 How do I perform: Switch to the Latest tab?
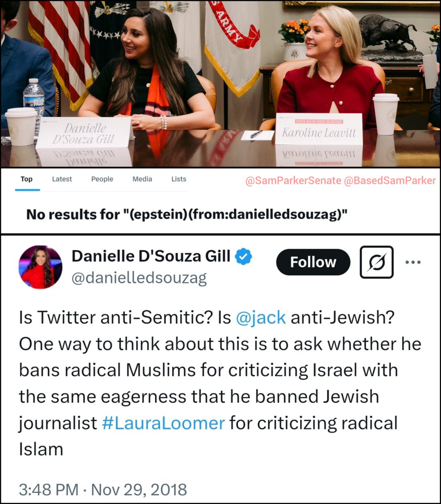(62, 179)
